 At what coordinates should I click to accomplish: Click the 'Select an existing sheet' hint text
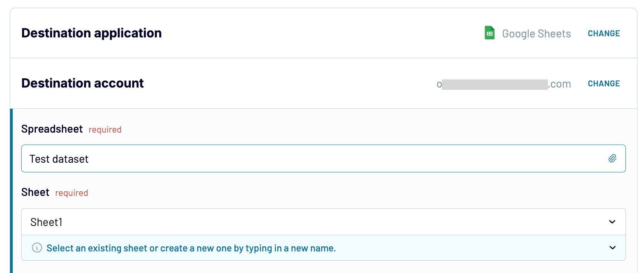click(x=191, y=248)
